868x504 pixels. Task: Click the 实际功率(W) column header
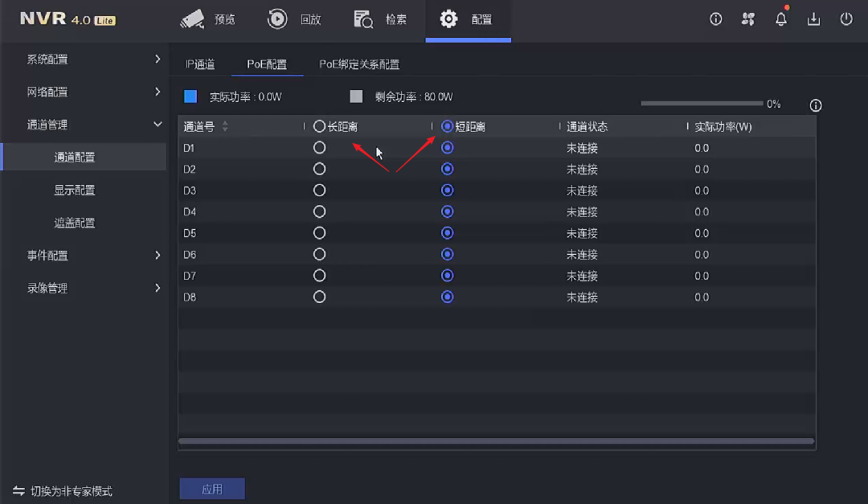(x=723, y=127)
